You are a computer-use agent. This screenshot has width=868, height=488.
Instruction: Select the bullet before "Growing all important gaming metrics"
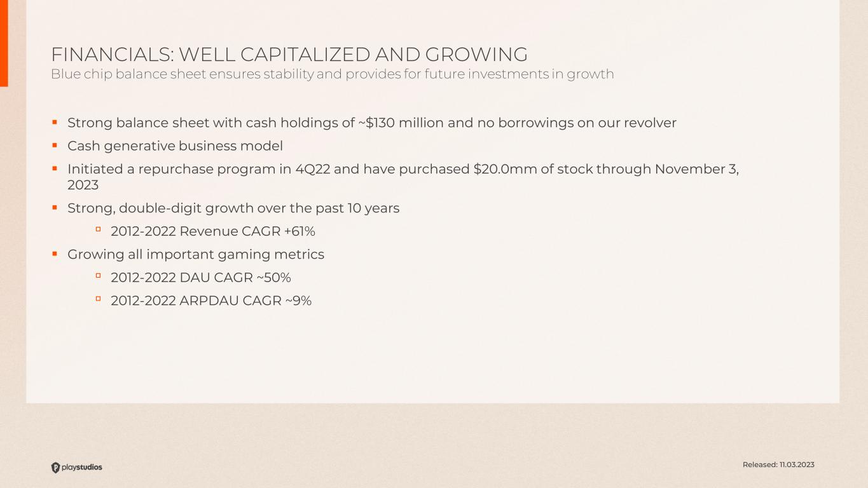(55, 253)
